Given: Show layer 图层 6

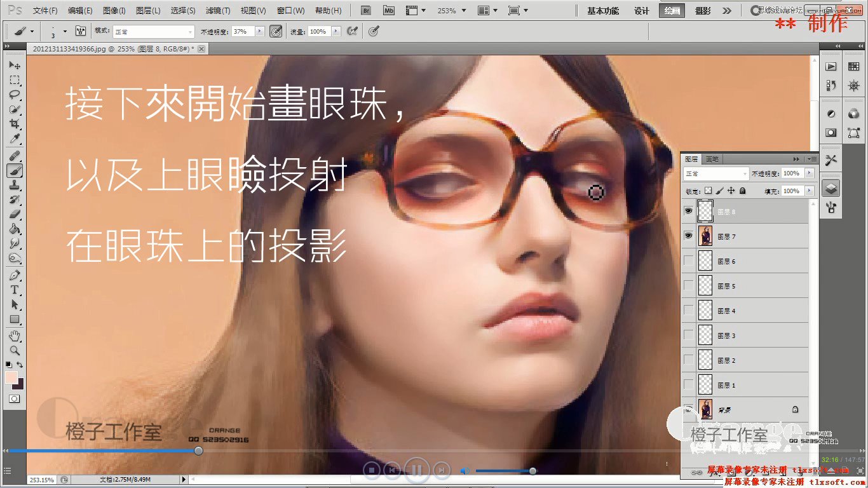Looking at the screenshot, I should (x=688, y=261).
